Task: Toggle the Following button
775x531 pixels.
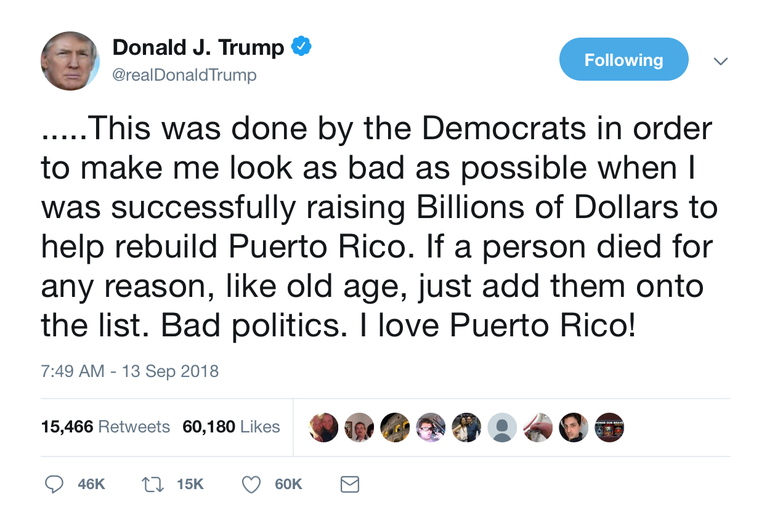Action: [623, 59]
